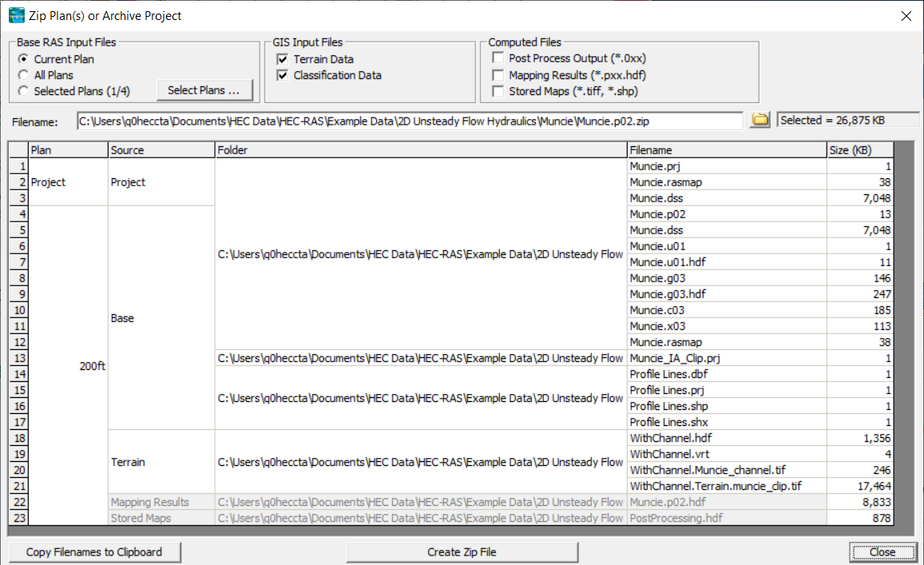The height and width of the screenshot is (565, 924).
Task: Open the Select Plans dialog button
Action: (x=204, y=90)
